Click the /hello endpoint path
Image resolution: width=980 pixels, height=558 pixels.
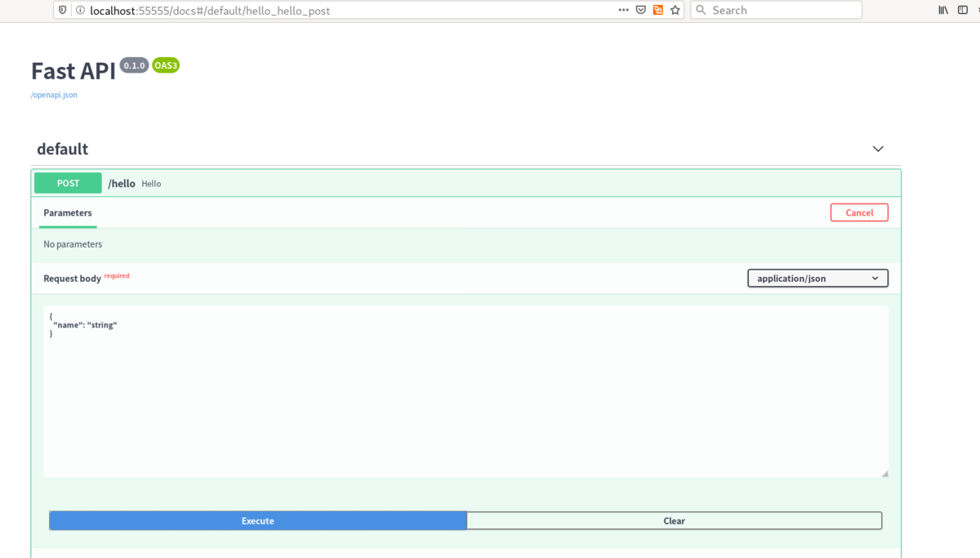pos(122,183)
